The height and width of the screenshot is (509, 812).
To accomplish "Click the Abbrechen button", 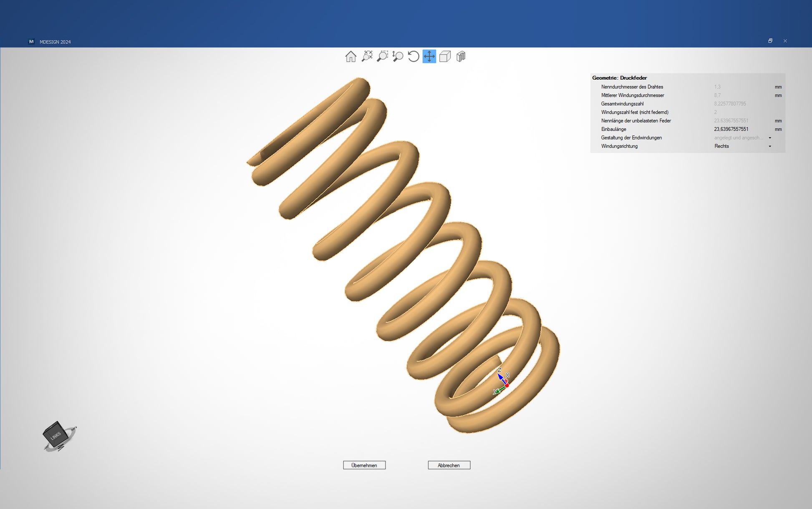I will pyautogui.click(x=449, y=465).
